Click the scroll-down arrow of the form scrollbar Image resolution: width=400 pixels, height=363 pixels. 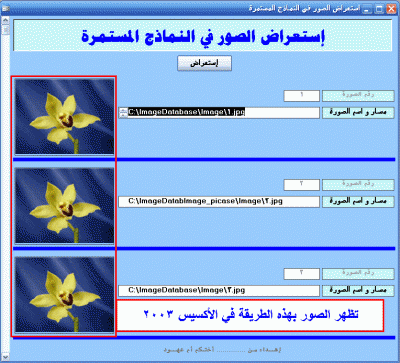[5, 357]
